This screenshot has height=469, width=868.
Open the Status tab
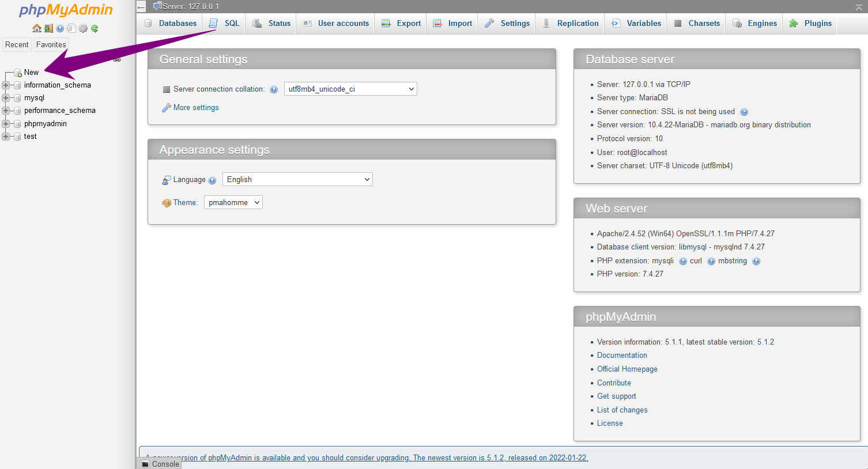pyautogui.click(x=271, y=24)
